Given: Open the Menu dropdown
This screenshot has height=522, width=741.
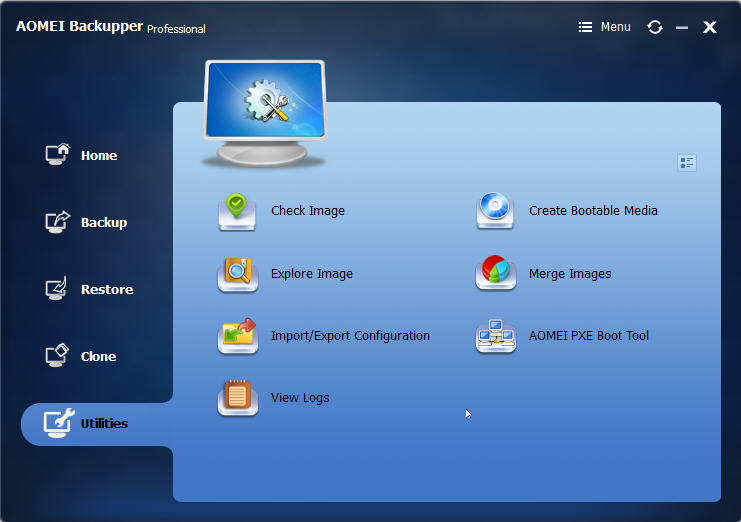Looking at the screenshot, I should click(605, 27).
